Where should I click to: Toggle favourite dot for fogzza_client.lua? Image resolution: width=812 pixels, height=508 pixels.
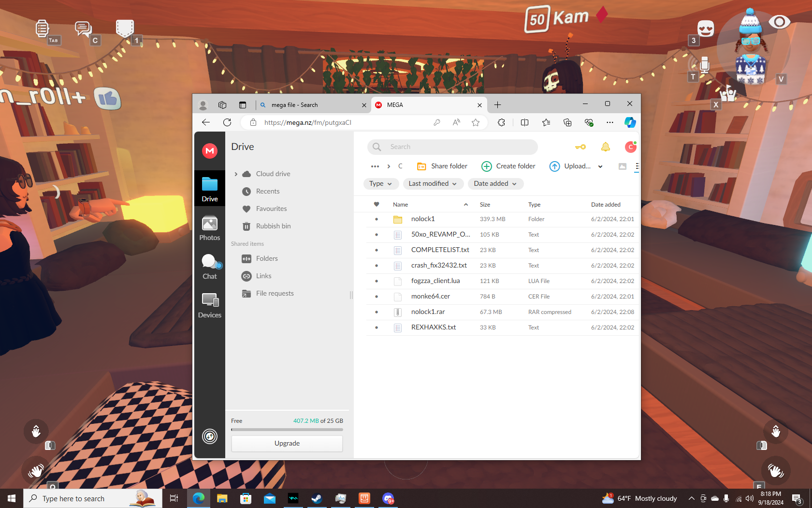coord(377,281)
